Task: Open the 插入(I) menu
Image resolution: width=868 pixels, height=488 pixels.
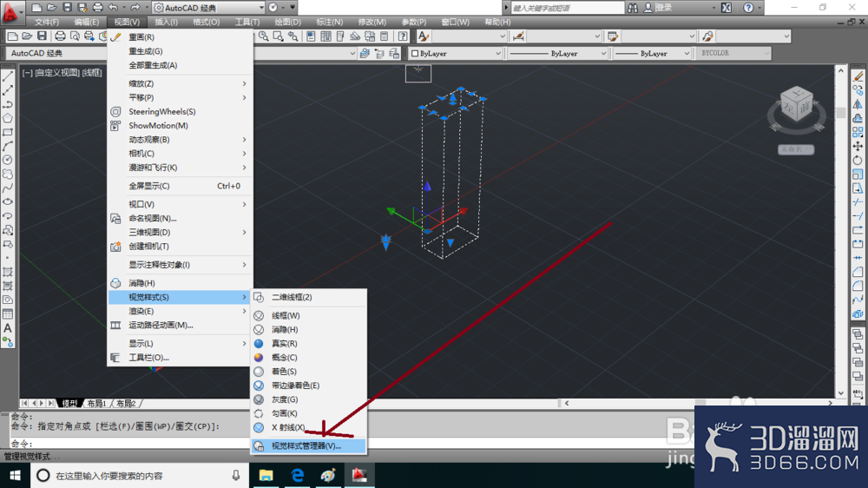Action: tap(166, 23)
